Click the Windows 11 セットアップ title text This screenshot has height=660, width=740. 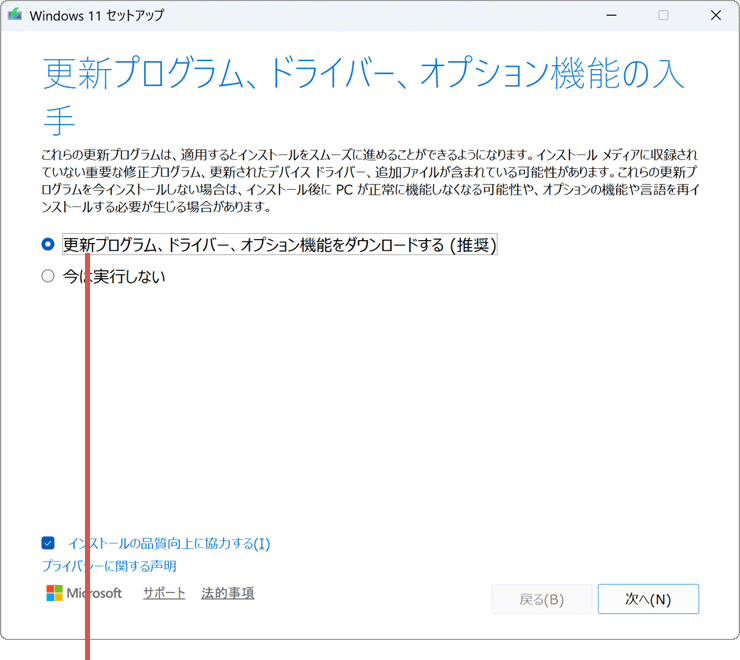(96, 16)
